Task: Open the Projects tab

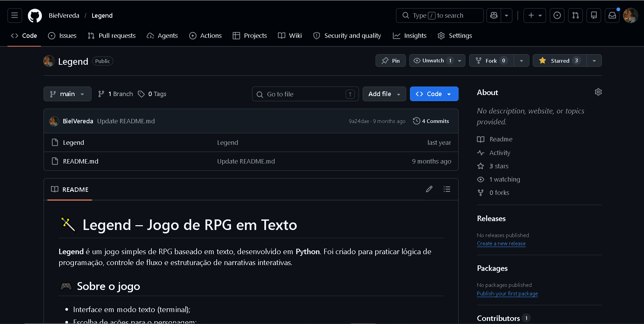Action: tap(250, 36)
